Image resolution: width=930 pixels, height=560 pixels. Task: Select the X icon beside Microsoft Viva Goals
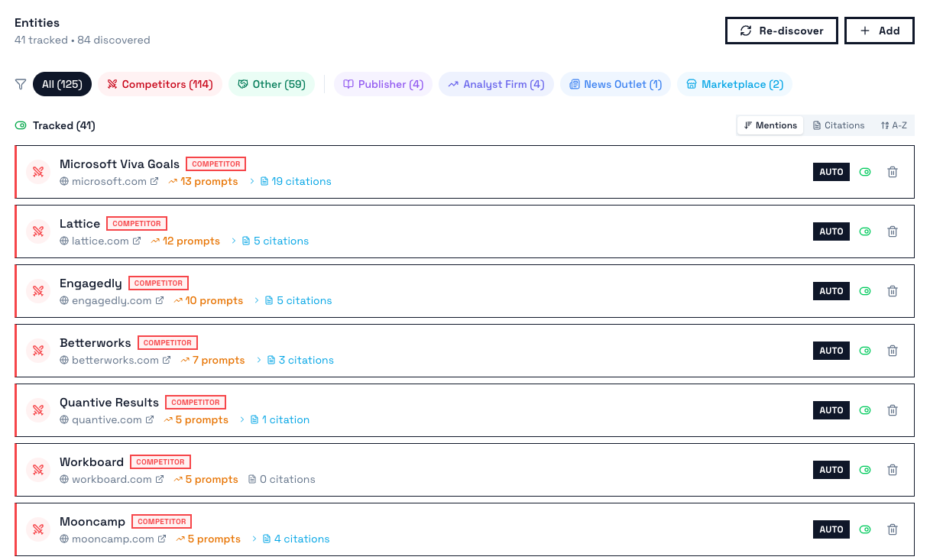[38, 172]
